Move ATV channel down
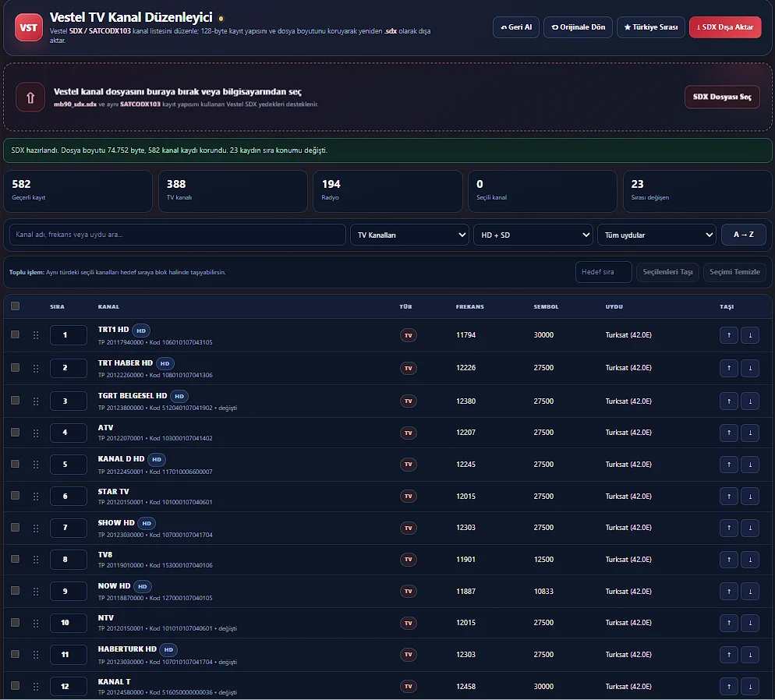Viewport: 775px width, 700px height. [750, 433]
